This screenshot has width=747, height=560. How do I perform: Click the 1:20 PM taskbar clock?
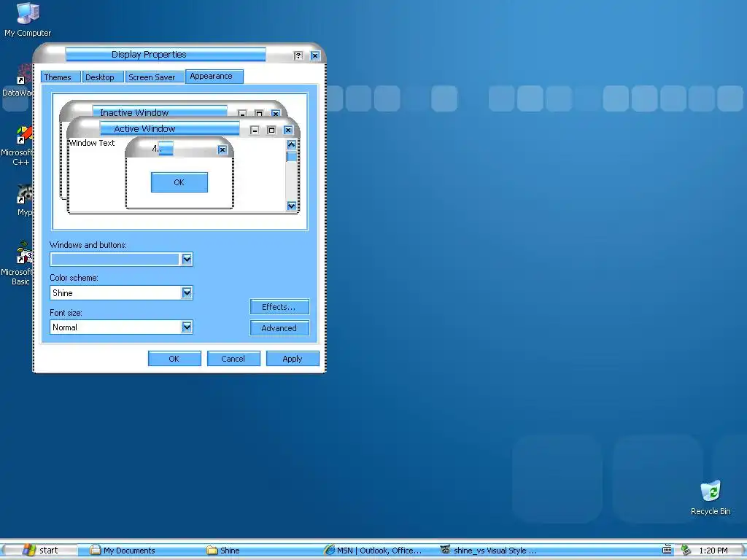point(713,551)
